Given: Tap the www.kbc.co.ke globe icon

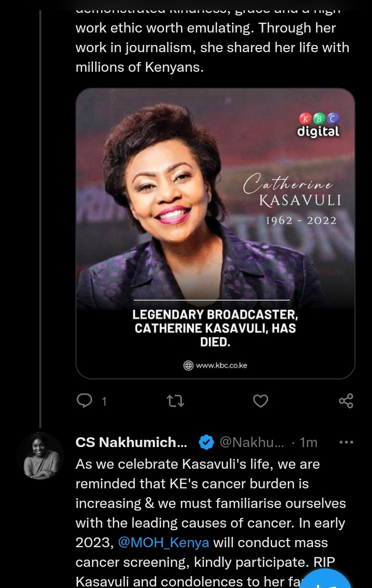Looking at the screenshot, I should click(188, 365).
